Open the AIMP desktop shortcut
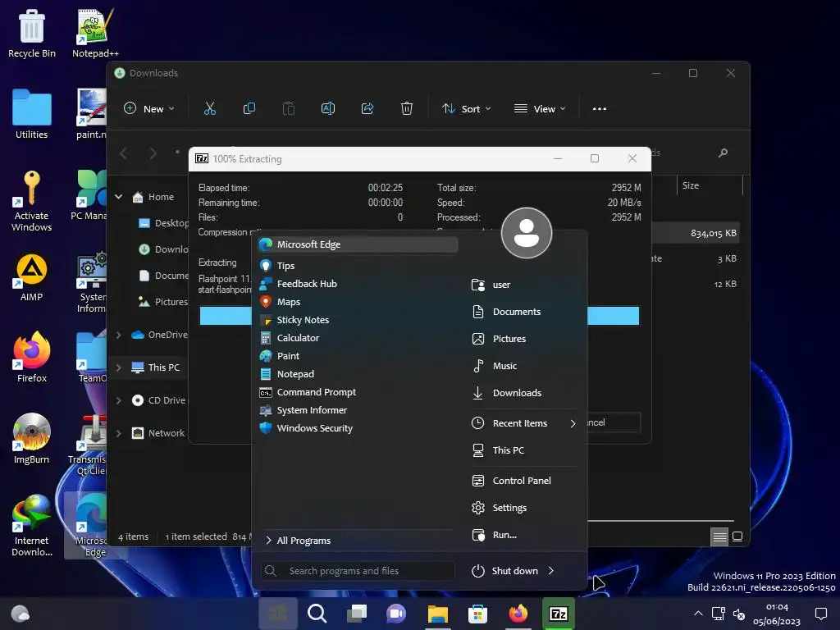The height and width of the screenshot is (630, 840). click(x=32, y=277)
